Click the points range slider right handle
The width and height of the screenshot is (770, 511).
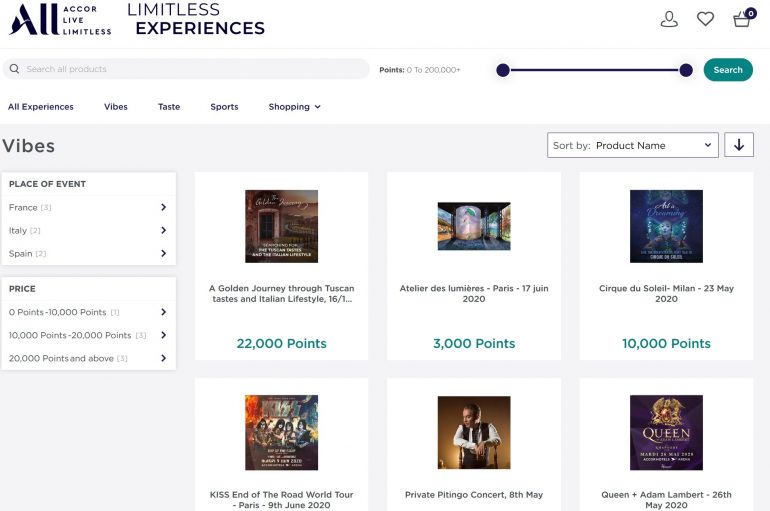tap(686, 70)
